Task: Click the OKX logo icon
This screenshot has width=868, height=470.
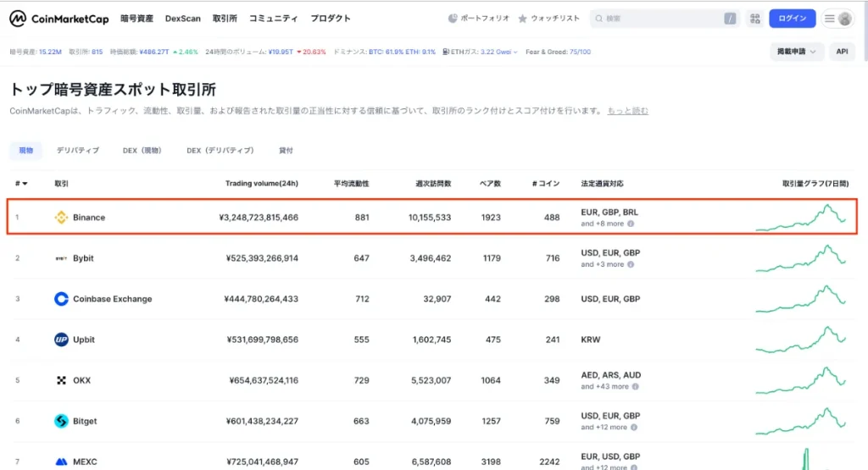Action: click(61, 380)
